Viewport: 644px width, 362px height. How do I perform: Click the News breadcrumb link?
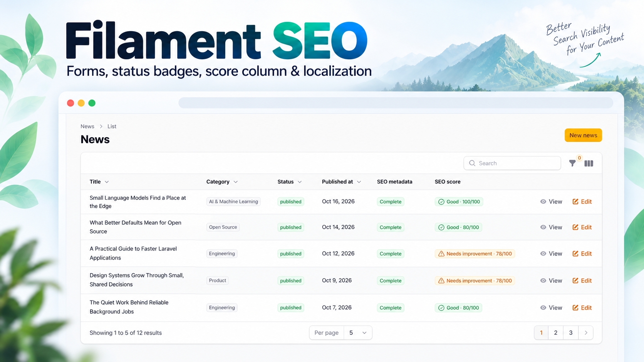point(87,126)
